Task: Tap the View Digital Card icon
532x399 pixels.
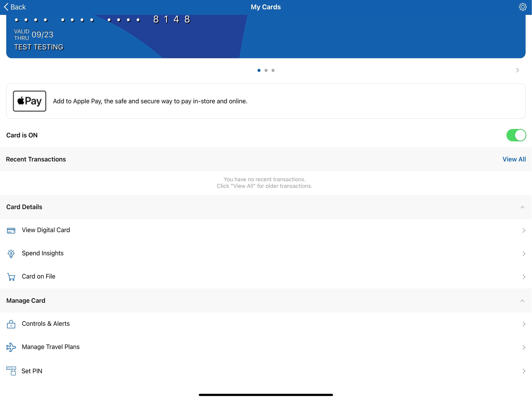Action: (11, 230)
